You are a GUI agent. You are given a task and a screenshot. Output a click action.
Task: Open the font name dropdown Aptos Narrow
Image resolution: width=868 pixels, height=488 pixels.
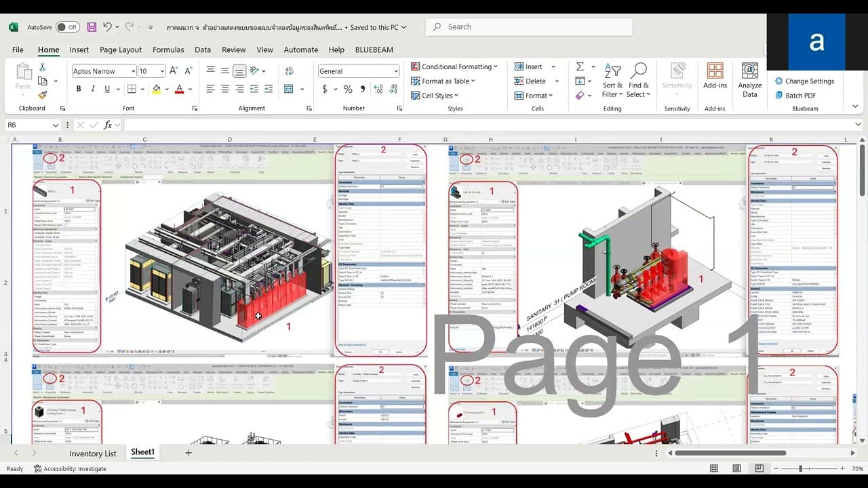click(132, 71)
